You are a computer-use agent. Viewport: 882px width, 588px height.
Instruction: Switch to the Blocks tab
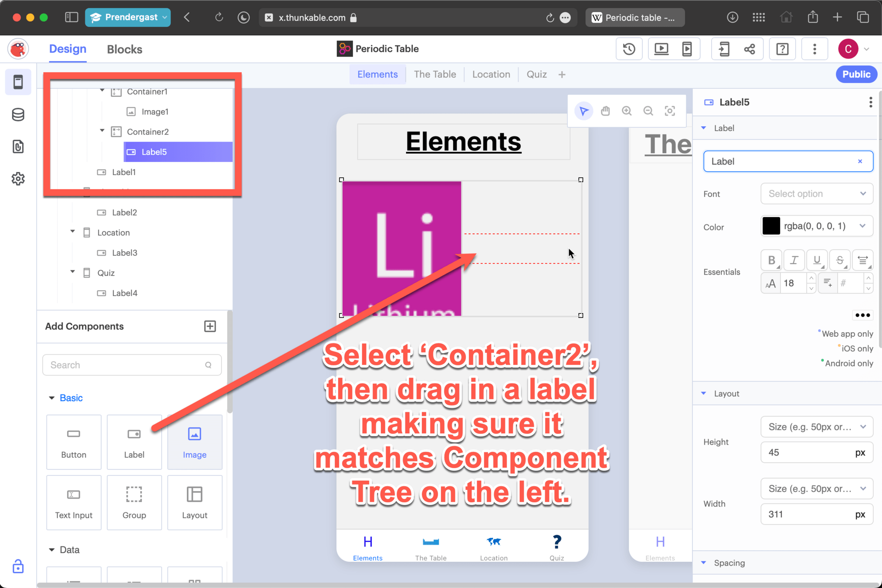point(125,49)
